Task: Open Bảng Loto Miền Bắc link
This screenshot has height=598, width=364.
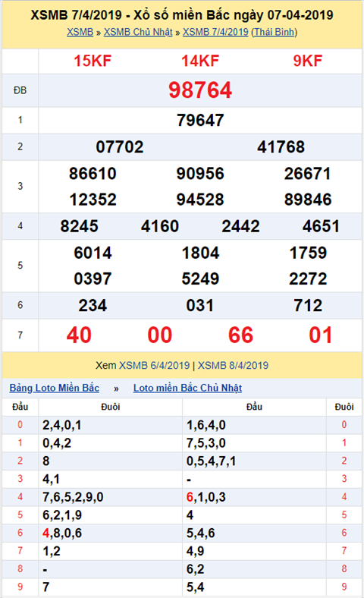Action: pos(54,388)
